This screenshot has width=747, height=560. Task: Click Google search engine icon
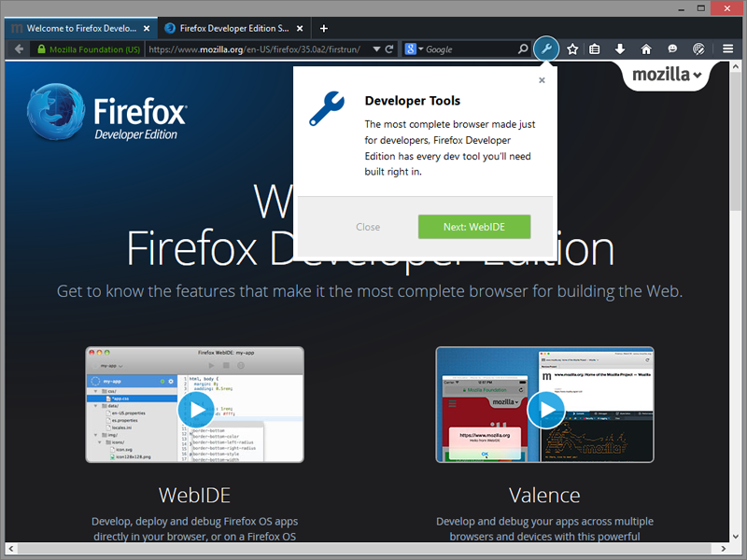click(x=410, y=49)
